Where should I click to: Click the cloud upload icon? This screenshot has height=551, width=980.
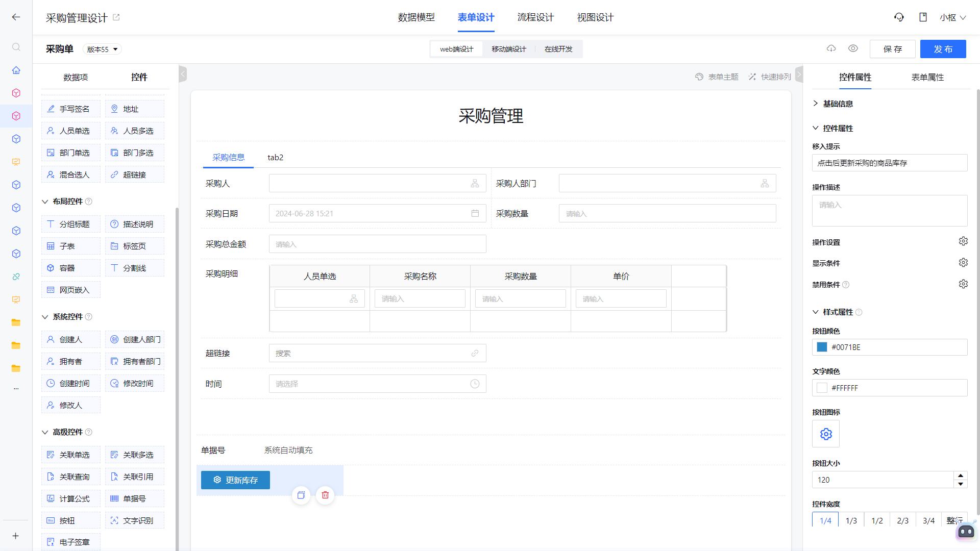coord(831,48)
